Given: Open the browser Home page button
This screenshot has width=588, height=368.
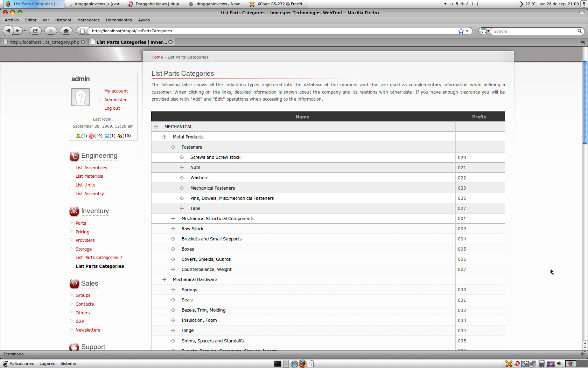Looking at the screenshot, I should 66,31.
